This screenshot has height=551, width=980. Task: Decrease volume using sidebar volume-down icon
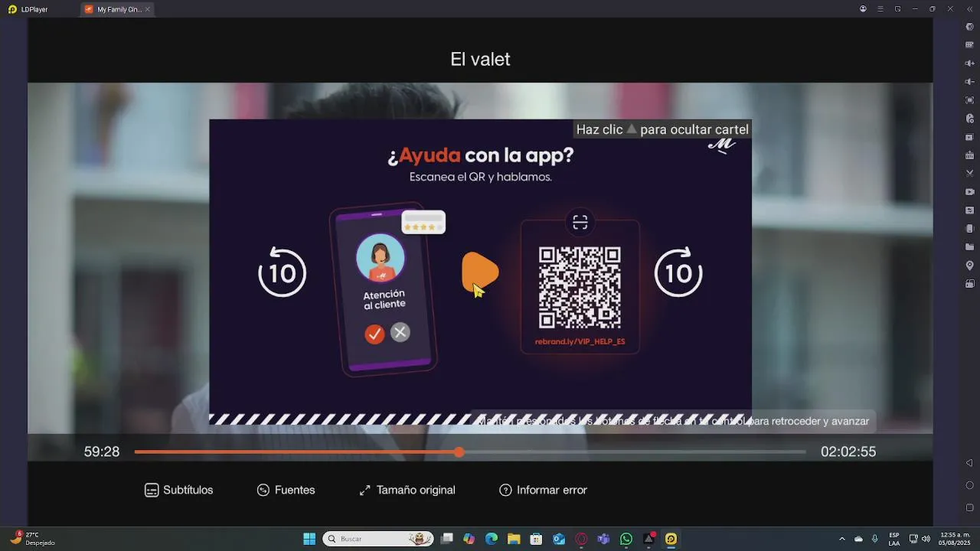[969, 82]
